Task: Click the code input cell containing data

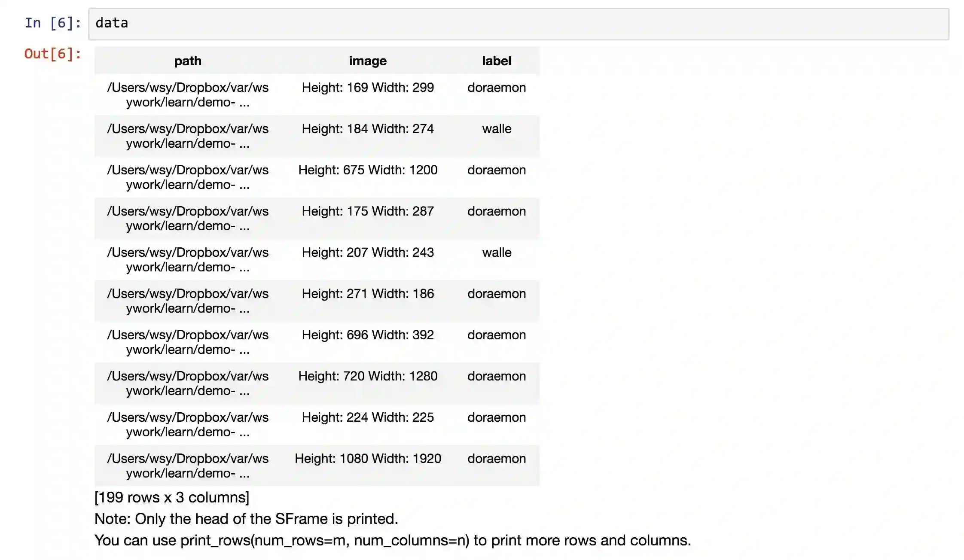Action: (518, 24)
